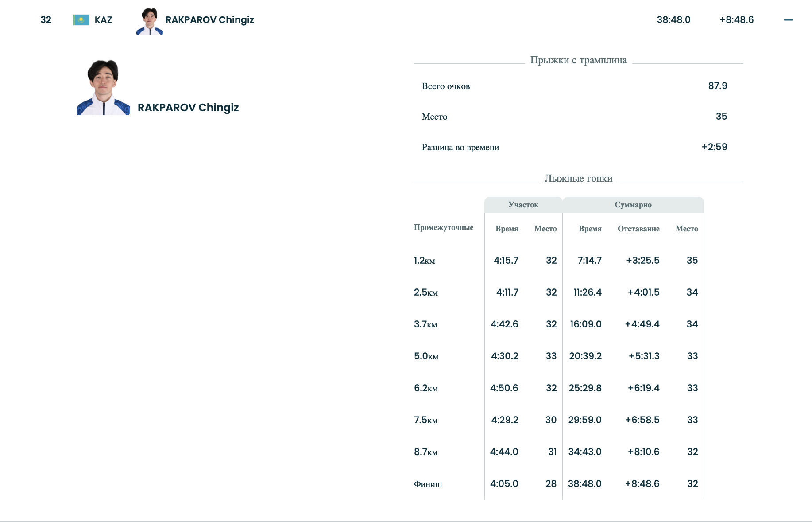Click the Разница во времени value +2:59

pos(714,147)
